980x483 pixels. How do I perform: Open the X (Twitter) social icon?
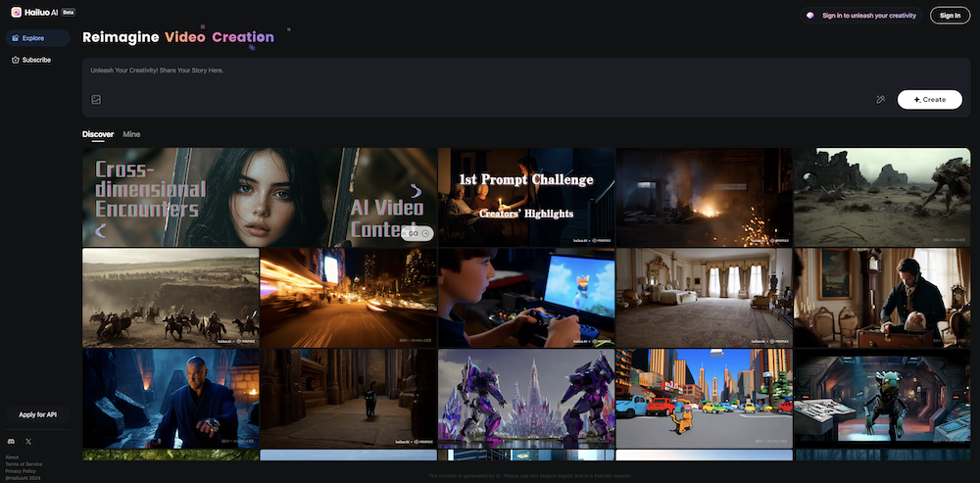pos(28,442)
